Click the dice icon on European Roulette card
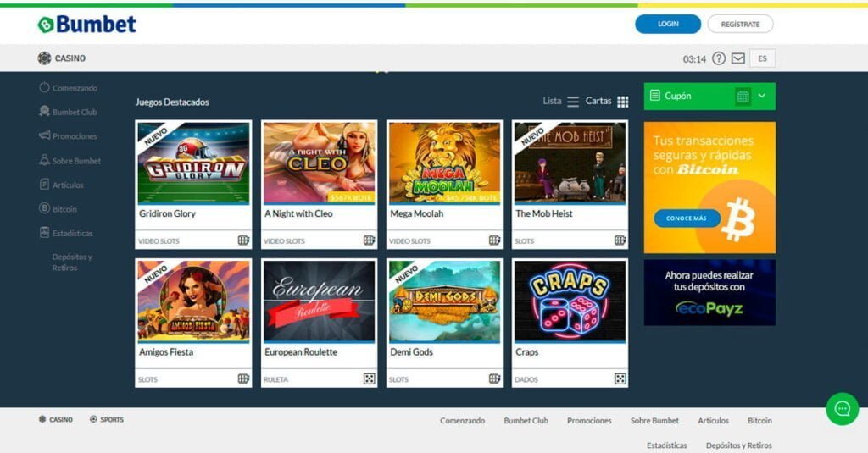 369,378
